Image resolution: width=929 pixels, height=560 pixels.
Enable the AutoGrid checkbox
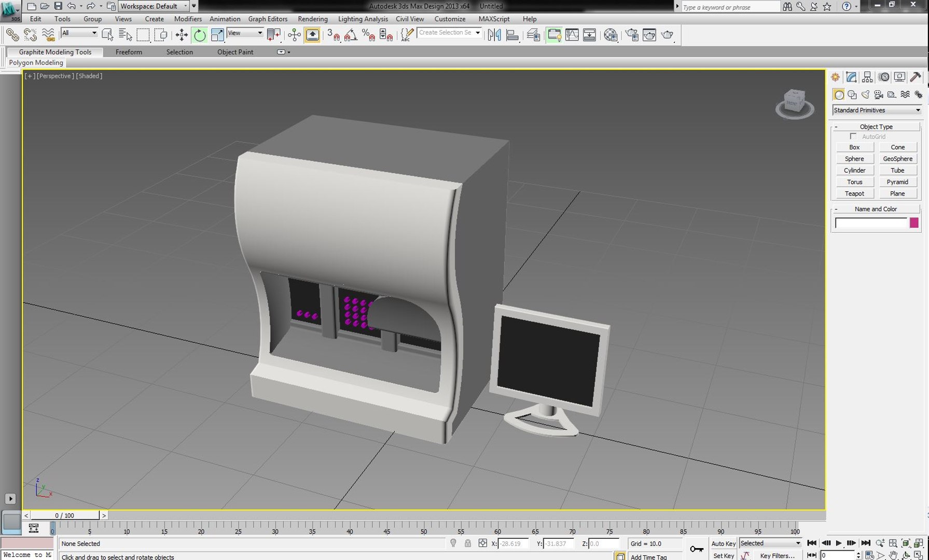(x=853, y=136)
